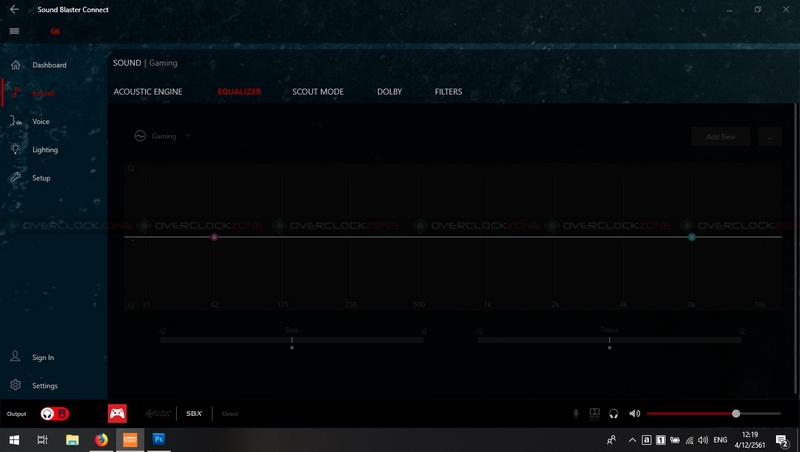Open the Dolby tab
The height and width of the screenshot is (452, 800).
(389, 92)
